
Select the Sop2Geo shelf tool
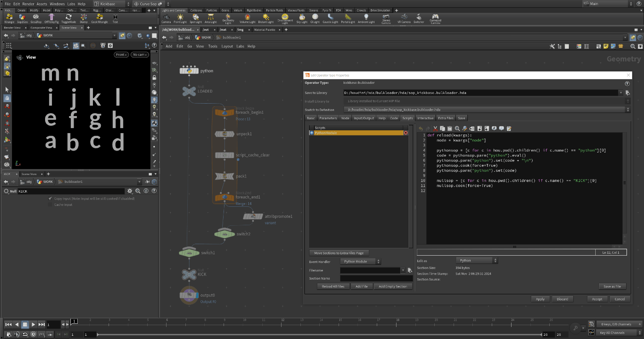[x=23, y=18]
